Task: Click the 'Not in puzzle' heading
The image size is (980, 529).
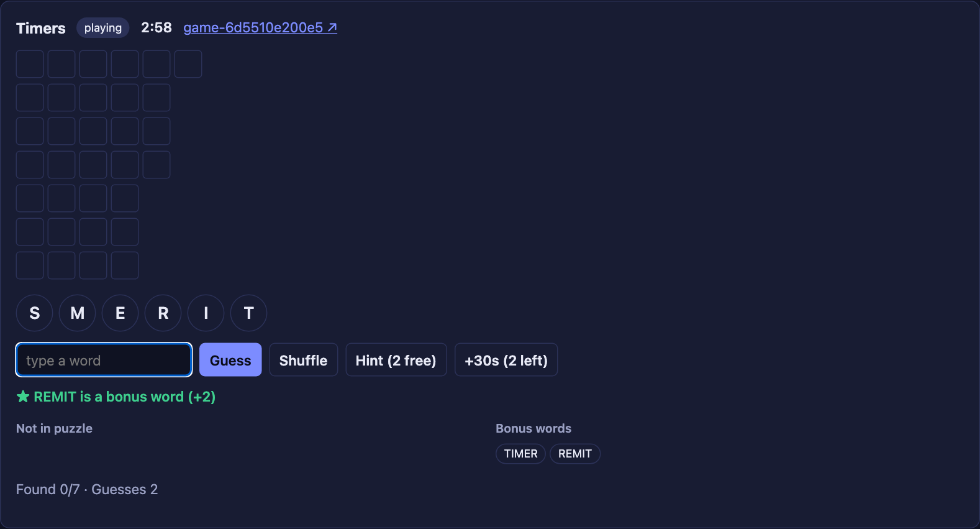Action: point(54,428)
